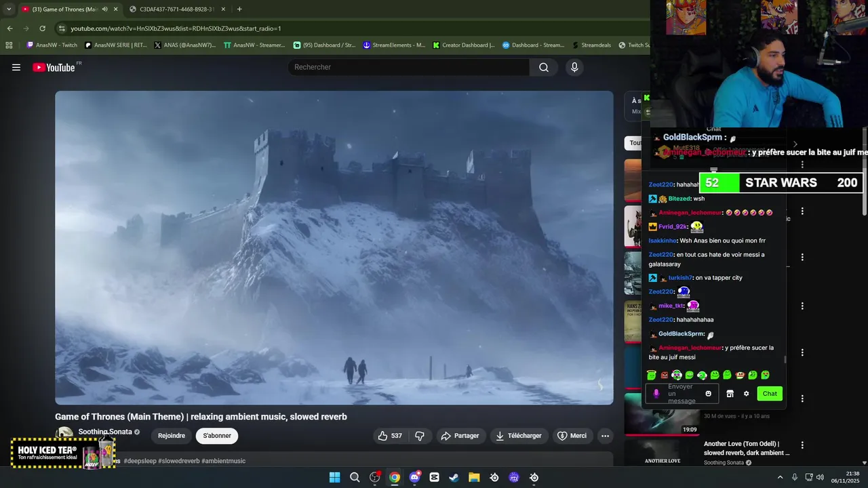Viewport: 868px width, 488px height.
Task: View site information icon in address bar
Action: click(62, 28)
